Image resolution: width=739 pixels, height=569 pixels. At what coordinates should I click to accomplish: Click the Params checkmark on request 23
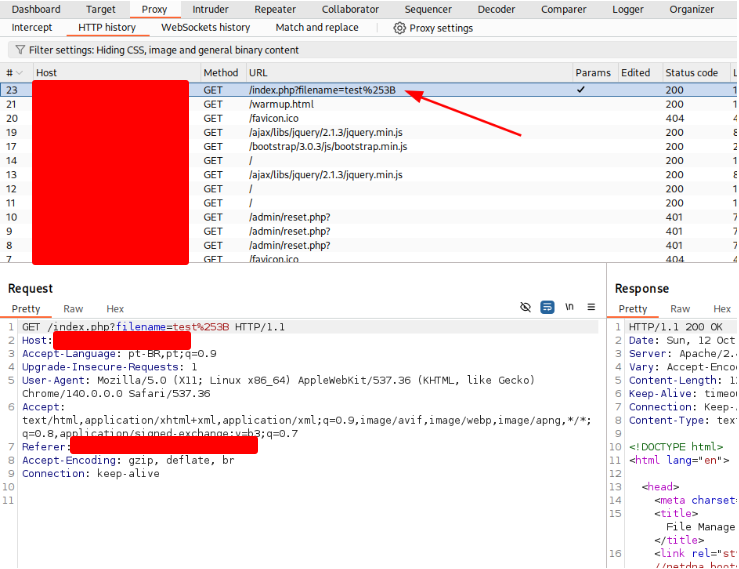coord(582,90)
